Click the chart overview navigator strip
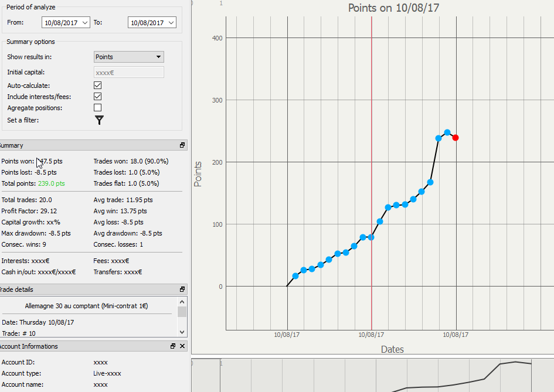This screenshot has width=554, height=392. (372, 376)
